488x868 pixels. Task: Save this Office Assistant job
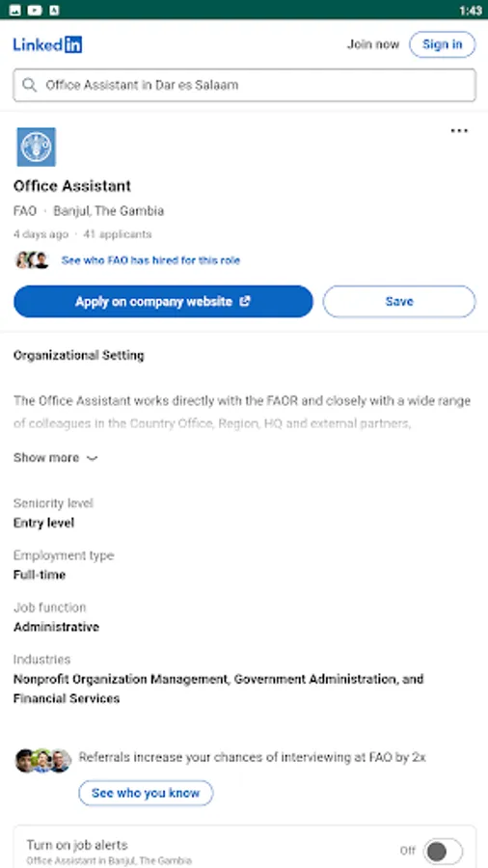point(399,301)
